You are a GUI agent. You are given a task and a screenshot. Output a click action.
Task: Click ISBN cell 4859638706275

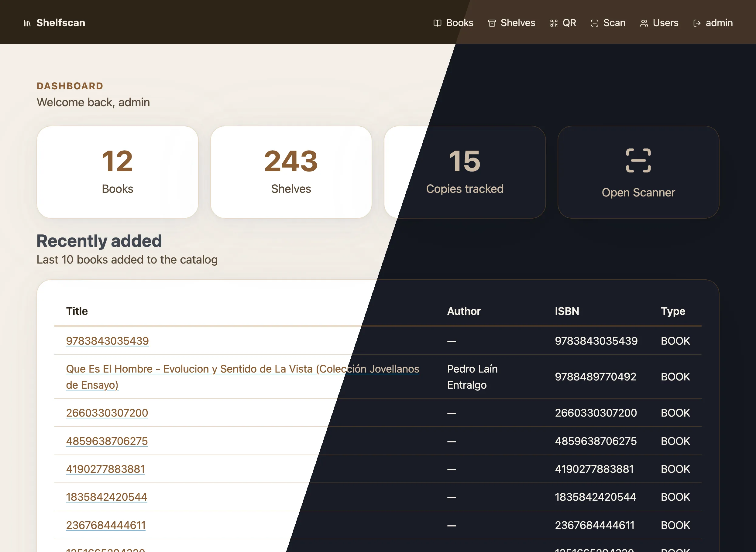[x=596, y=441]
